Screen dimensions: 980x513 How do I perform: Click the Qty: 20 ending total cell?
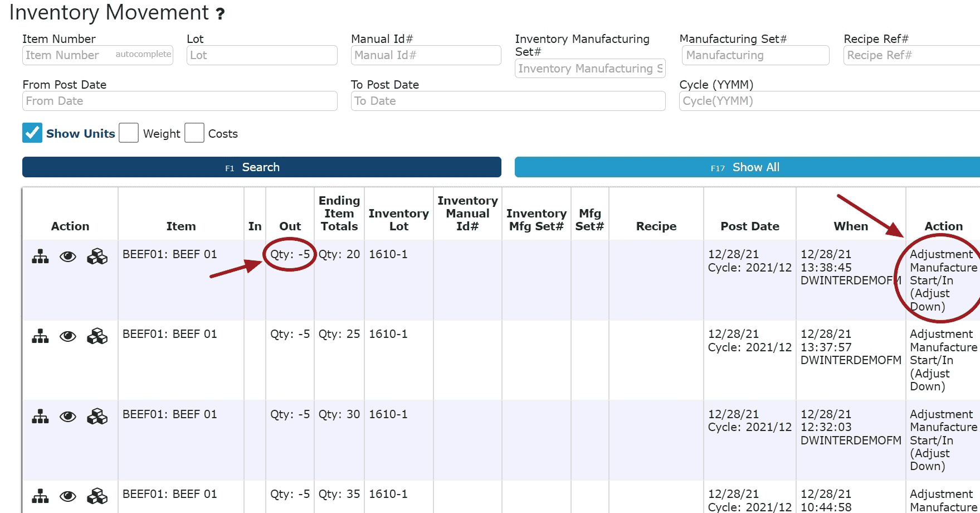tap(339, 254)
